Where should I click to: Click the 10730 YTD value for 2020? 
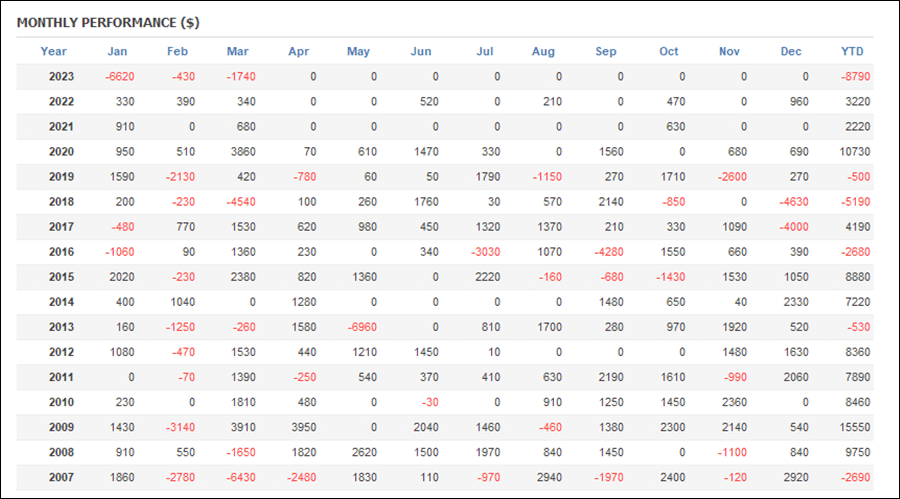click(855, 152)
